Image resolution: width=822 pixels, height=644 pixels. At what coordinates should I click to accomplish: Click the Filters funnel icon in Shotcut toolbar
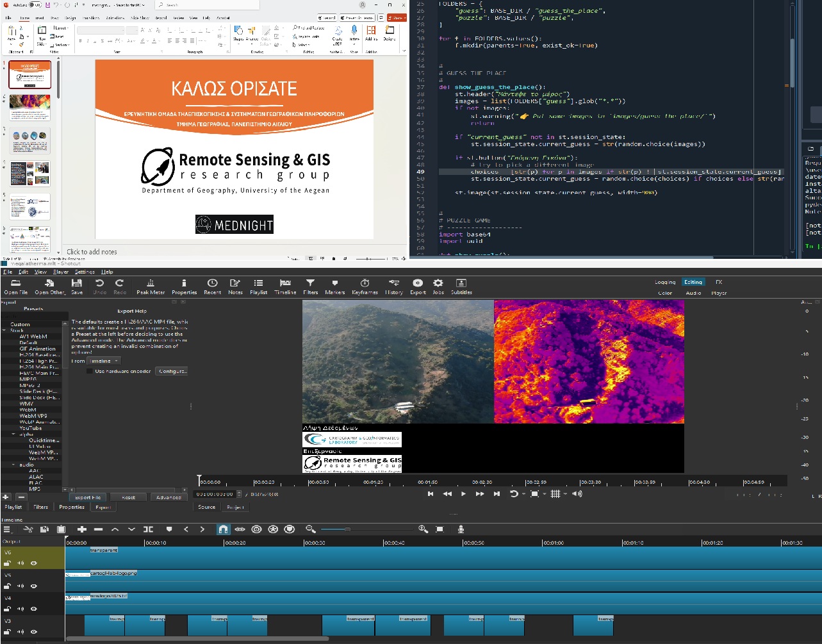pos(310,286)
